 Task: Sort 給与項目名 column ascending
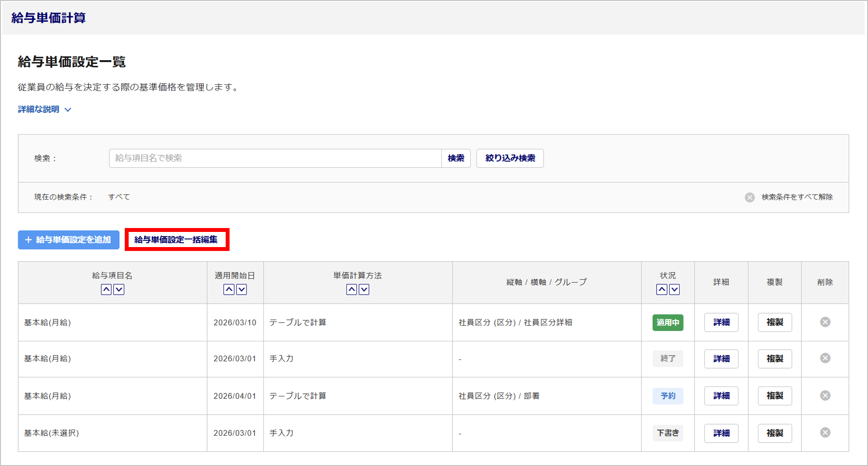106,289
